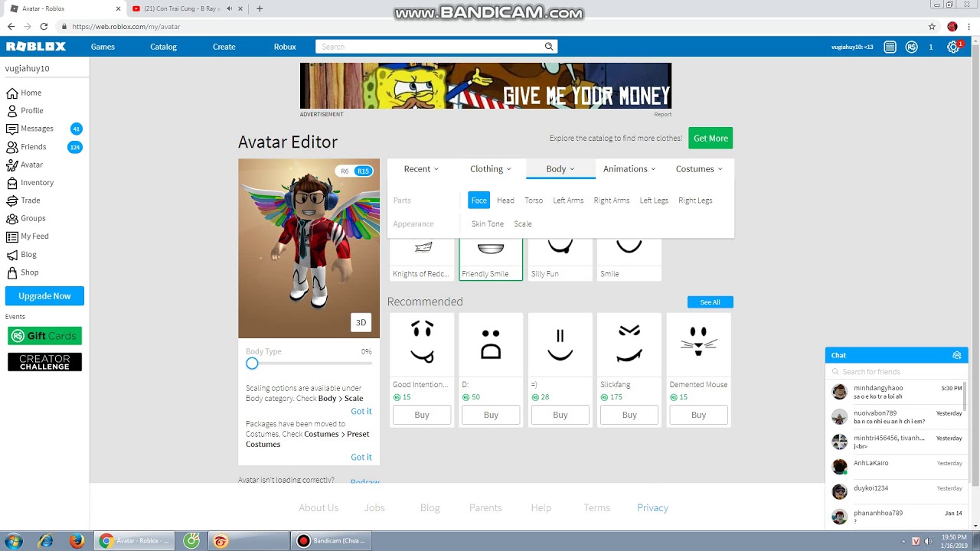Reload the page in Chrome
The image size is (980, 551).
pos(44,26)
